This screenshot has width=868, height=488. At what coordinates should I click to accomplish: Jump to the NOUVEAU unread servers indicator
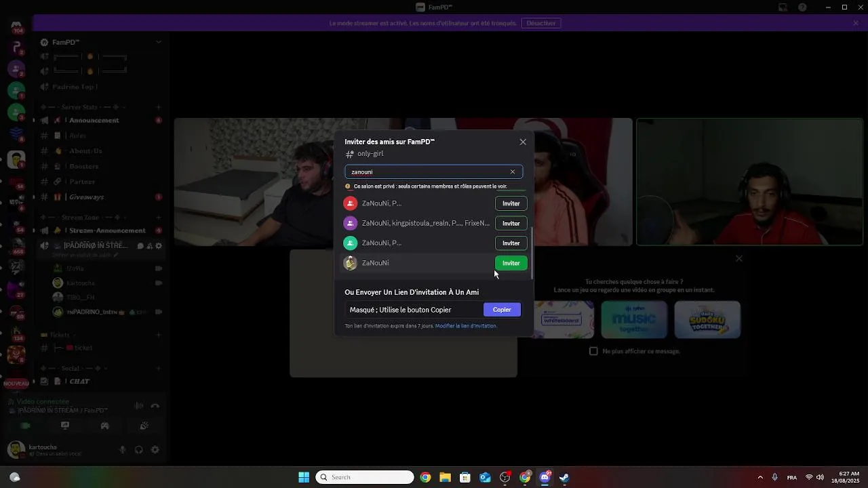click(16, 384)
